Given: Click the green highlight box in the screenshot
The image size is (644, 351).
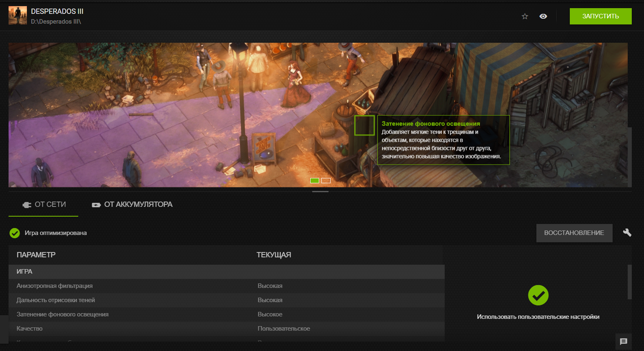Looking at the screenshot, I should 364,125.
